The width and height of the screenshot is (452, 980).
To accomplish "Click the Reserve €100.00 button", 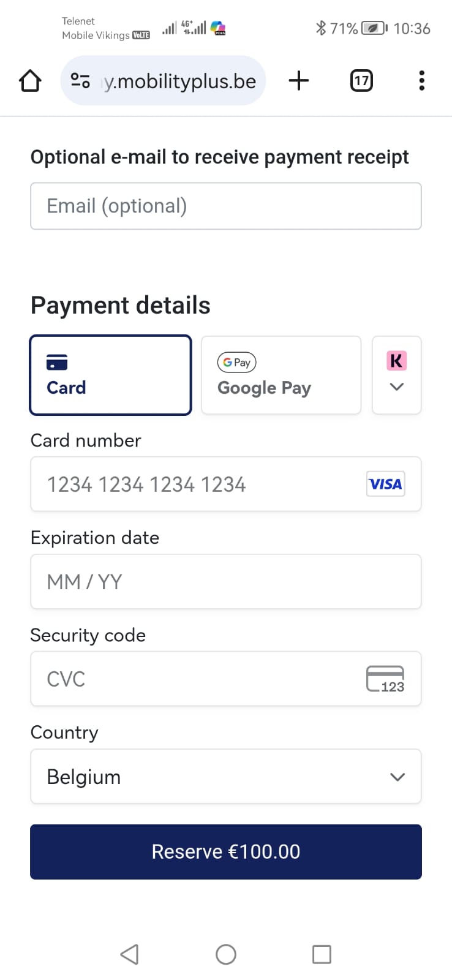I will click(226, 851).
